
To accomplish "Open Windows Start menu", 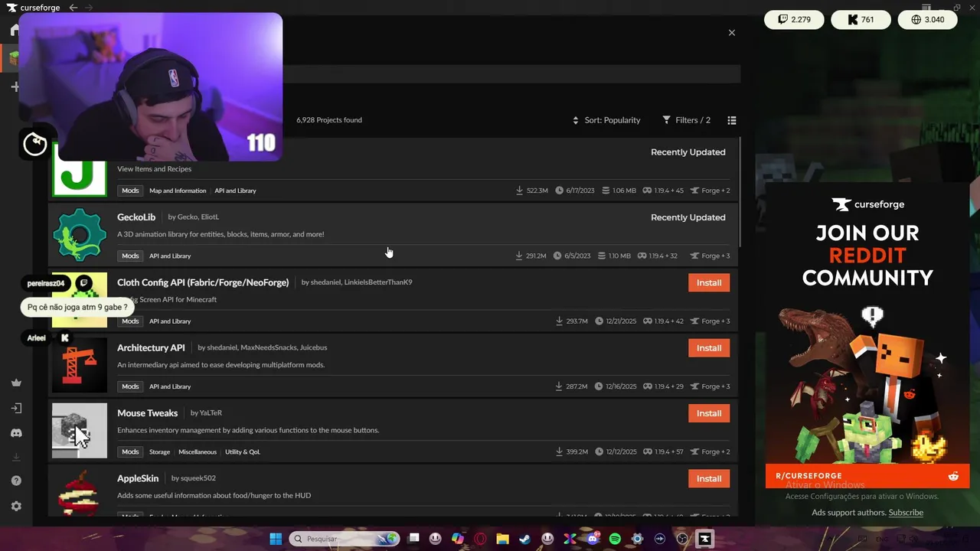I will point(276,539).
